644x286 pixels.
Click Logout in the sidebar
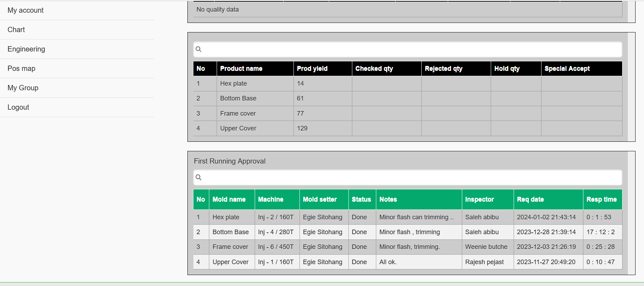tap(18, 107)
